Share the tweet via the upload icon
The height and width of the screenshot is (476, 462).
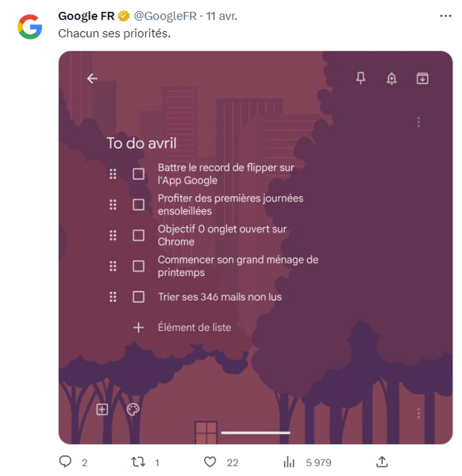[382, 462]
